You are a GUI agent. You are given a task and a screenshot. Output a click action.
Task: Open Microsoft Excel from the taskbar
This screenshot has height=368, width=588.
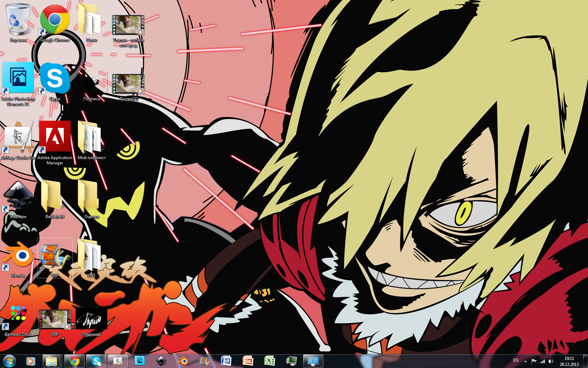tap(270, 361)
